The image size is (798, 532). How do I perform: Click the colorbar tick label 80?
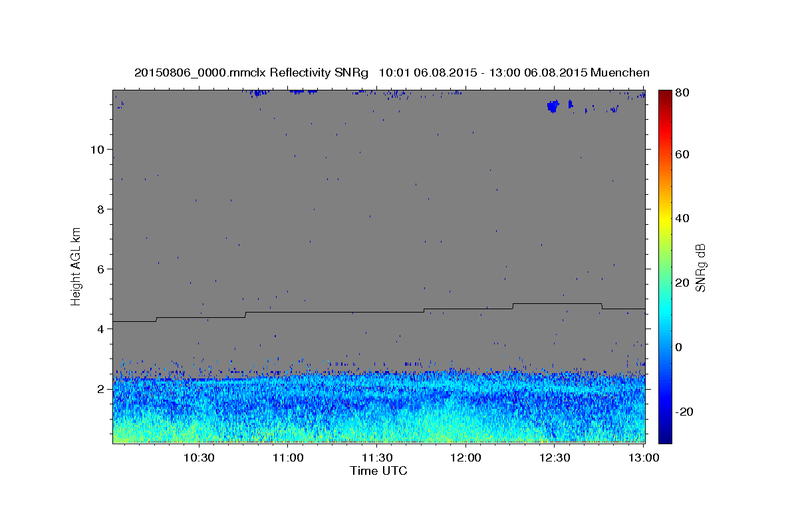click(x=682, y=92)
